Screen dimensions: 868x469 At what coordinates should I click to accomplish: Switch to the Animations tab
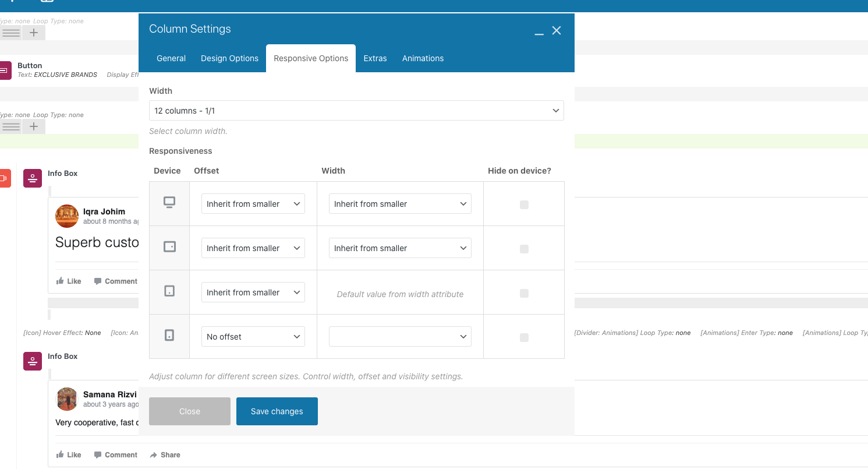coord(423,58)
